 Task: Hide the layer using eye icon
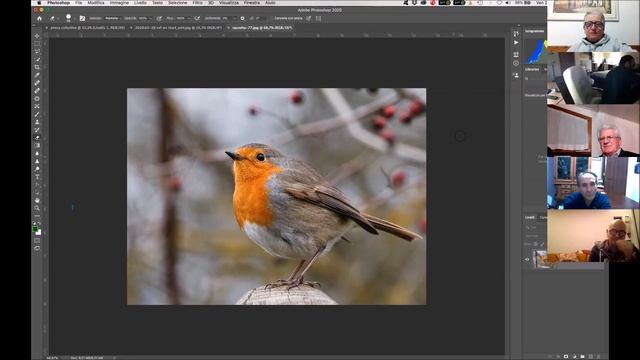tap(527, 259)
